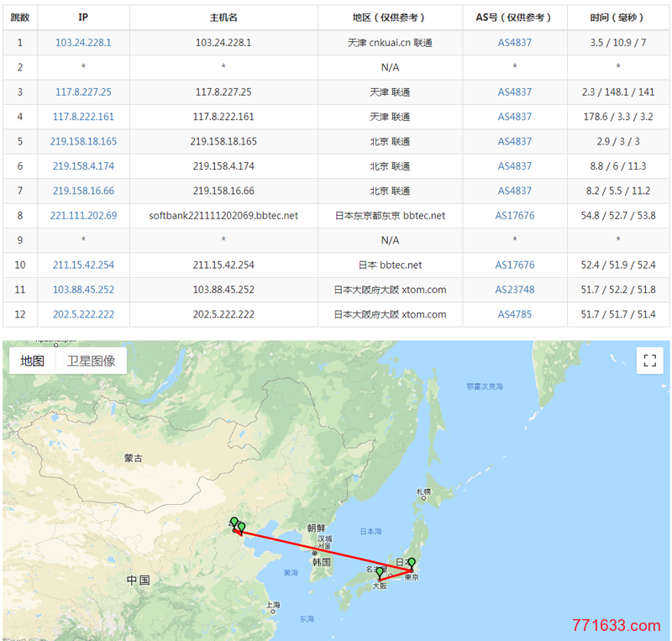The width and height of the screenshot is (672, 641).
Task: Click the green marker over Tokyo
Action: coord(412,564)
